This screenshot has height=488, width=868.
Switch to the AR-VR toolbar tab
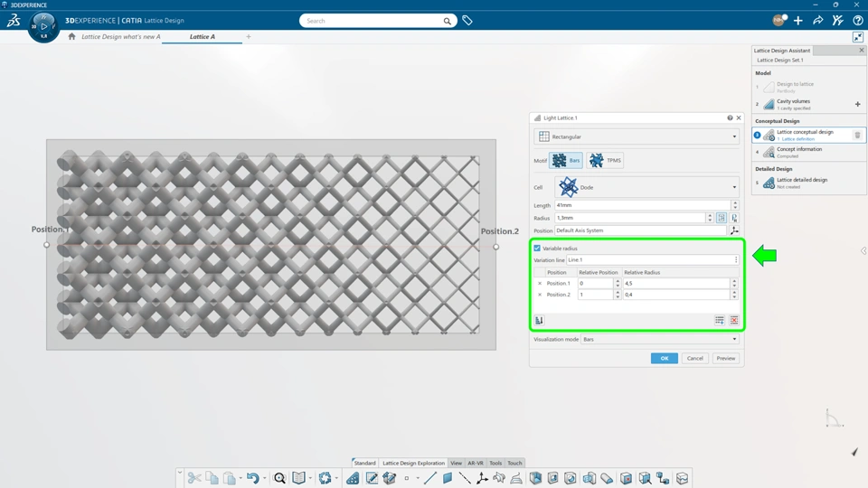476,463
